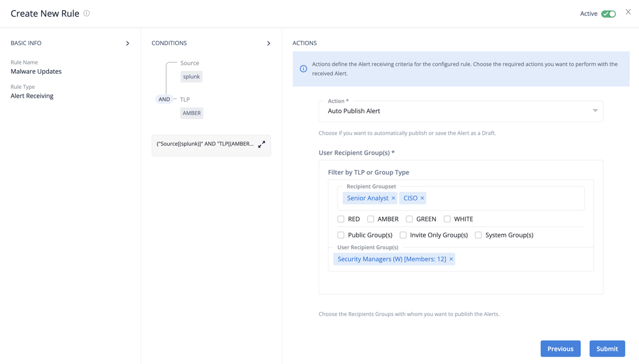
Task: Expand the Conditions section chevron
Action: coord(268,43)
